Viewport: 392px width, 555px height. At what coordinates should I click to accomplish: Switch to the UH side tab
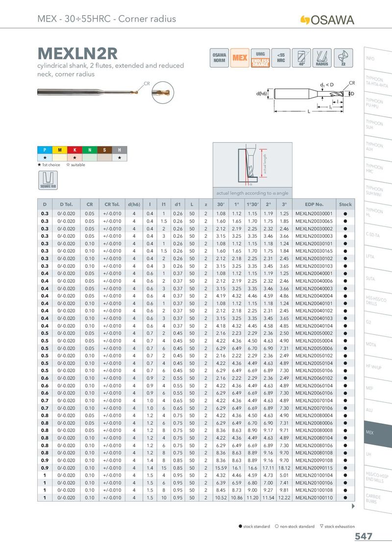click(x=377, y=455)
